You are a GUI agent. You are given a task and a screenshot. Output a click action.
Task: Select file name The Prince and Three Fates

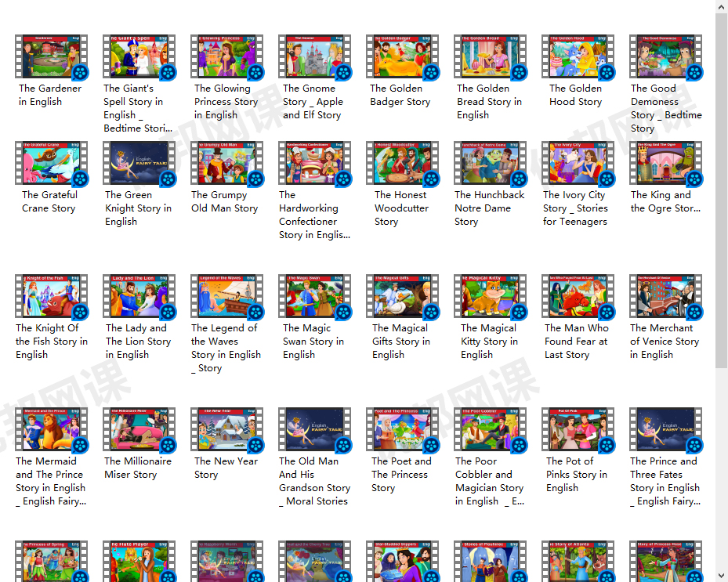point(665,481)
